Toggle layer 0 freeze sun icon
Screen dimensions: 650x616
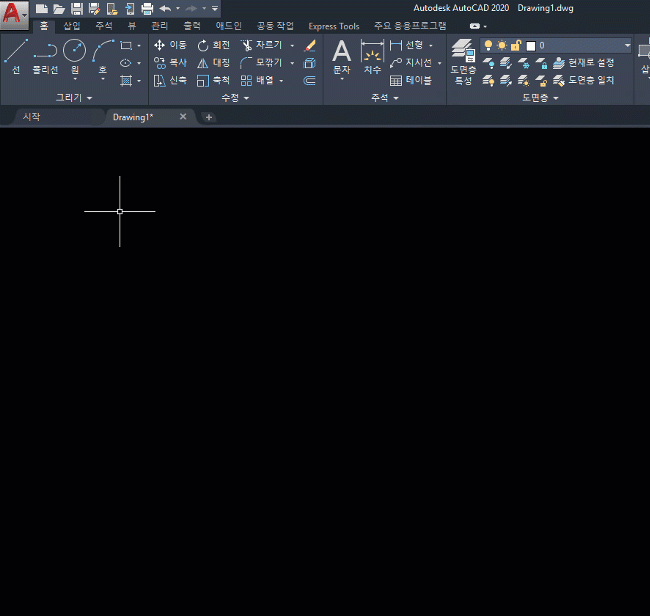point(502,45)
